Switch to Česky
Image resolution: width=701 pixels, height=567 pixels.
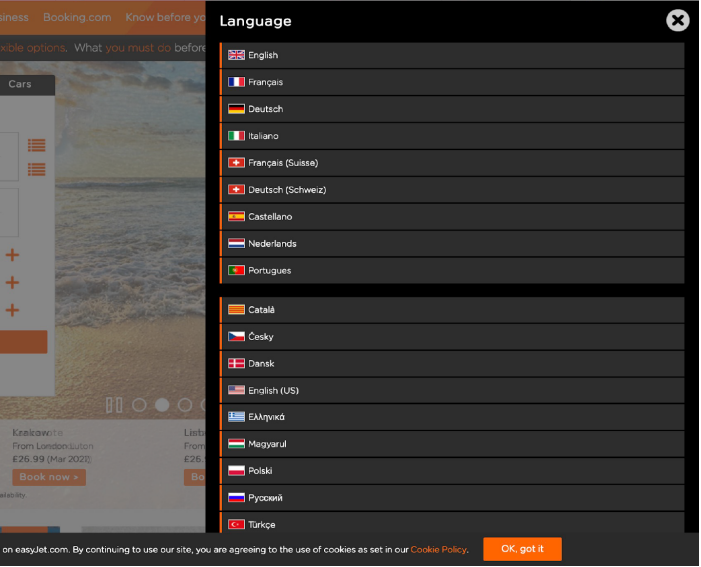452,337
